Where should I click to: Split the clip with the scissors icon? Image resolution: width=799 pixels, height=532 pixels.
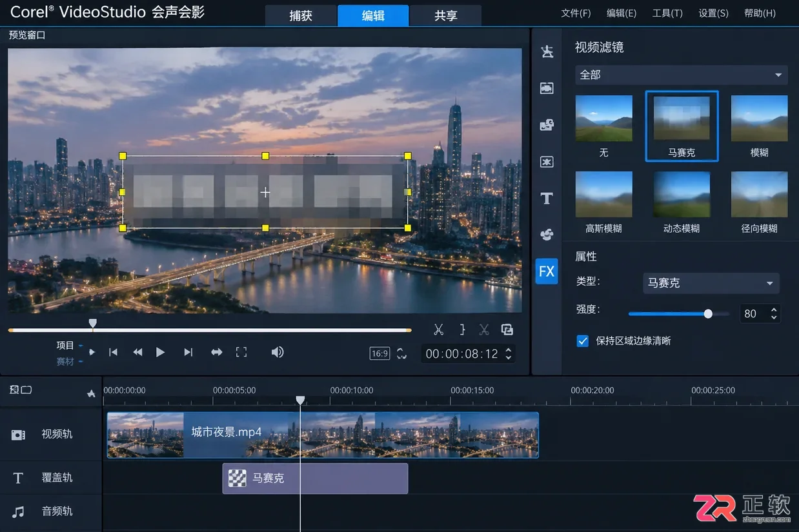point(439,330)
